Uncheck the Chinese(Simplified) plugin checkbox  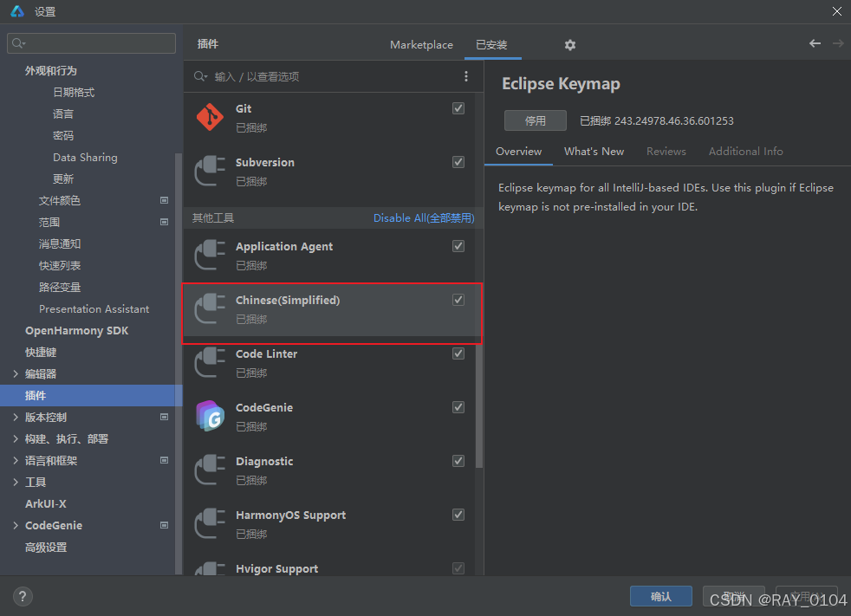coord(458,300)
